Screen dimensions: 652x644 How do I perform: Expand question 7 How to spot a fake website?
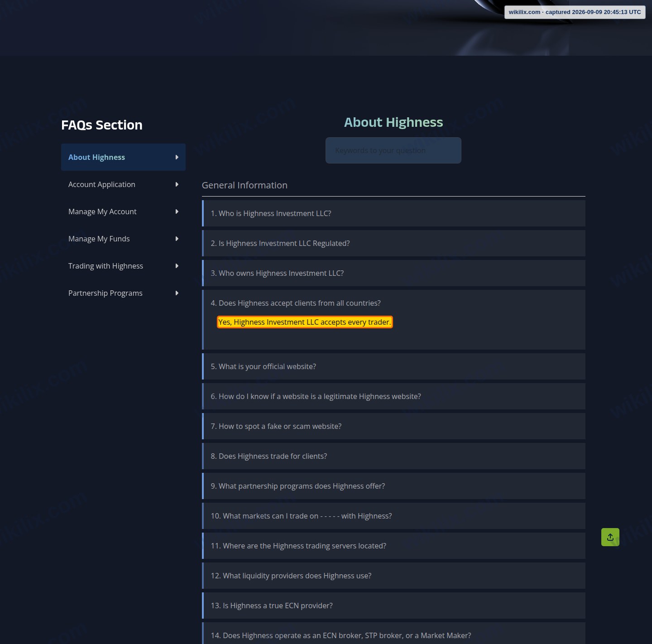tap(393, 426)
